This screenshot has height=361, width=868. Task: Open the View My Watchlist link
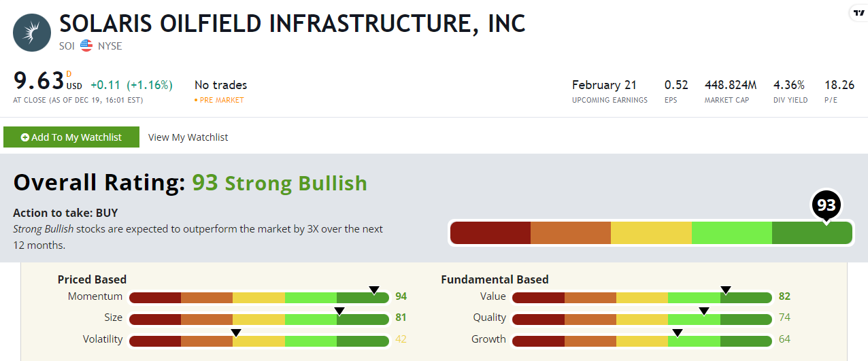[x=188, y=137]
